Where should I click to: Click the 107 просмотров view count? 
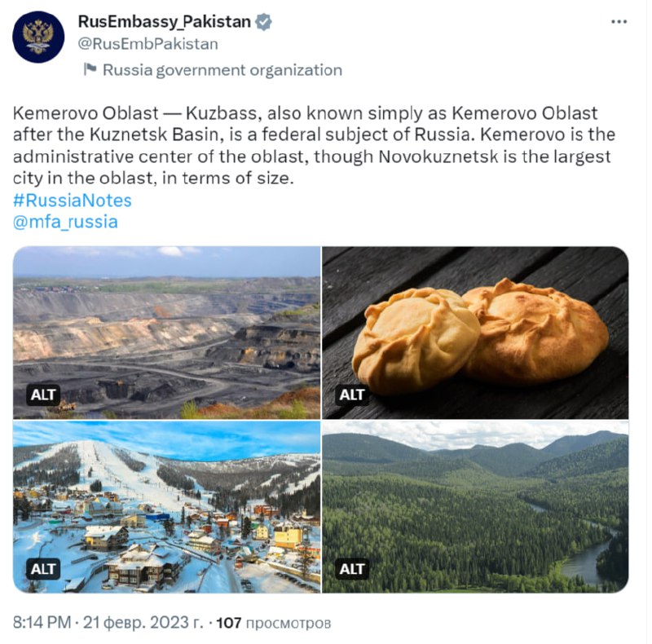tap(274, 623)
